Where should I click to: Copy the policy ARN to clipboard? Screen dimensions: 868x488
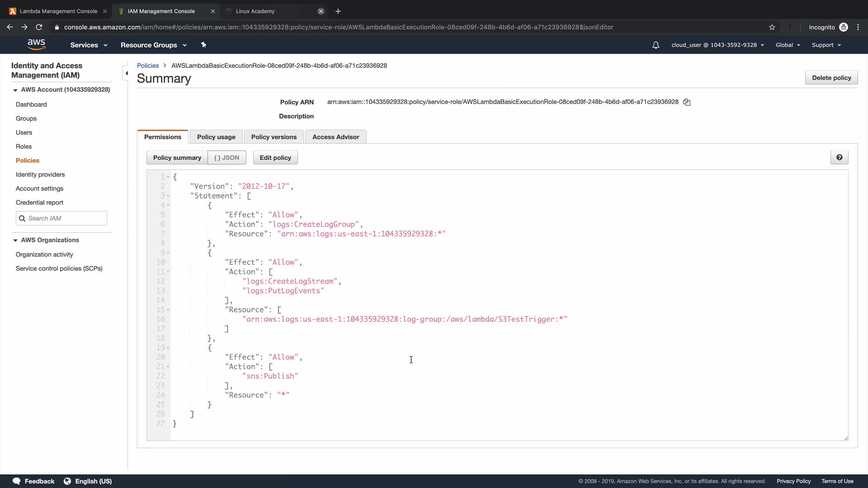(687, 102)
